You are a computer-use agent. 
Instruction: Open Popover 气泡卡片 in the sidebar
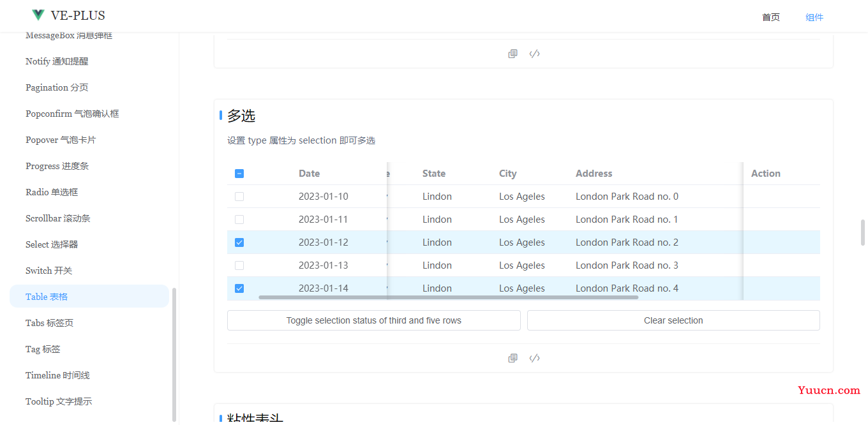[61, 140]
